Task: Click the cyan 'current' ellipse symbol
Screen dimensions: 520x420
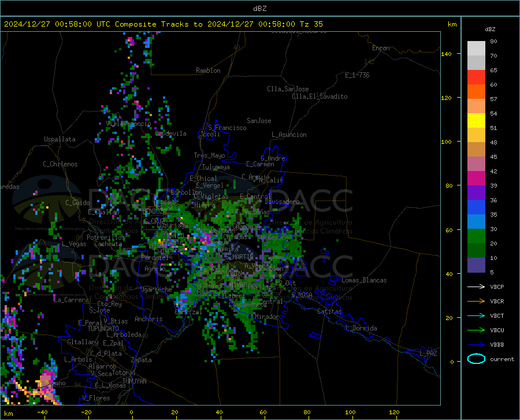Action: (476, 359)
